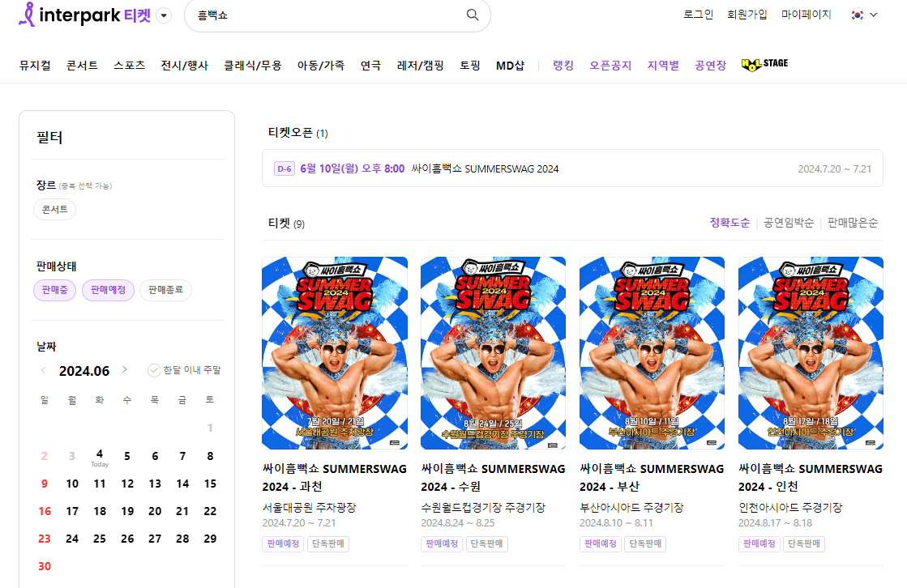Screen dimensions: 907x588
Task: Sort by 판매많은순
Action: [853, 223]
